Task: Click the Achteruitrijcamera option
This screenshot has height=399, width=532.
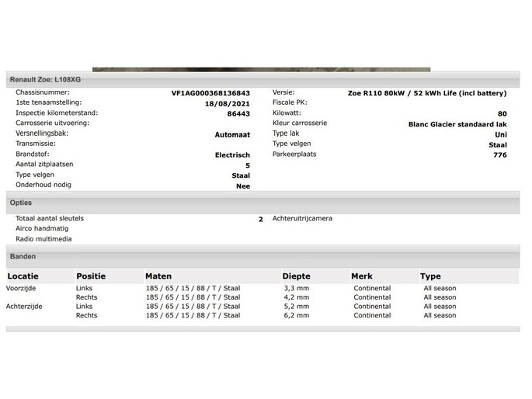Action: 302,219
